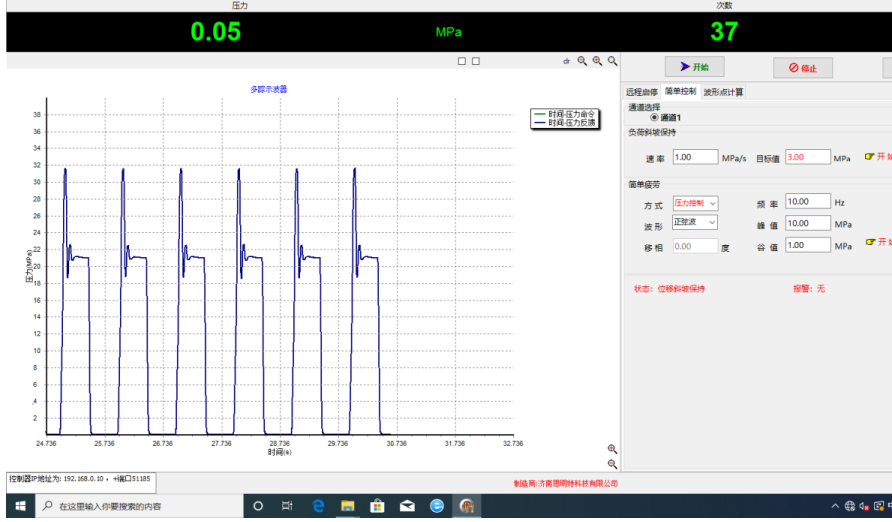Click the zoom-out magnifier in chart toolbar

click(x=582, y=61)
